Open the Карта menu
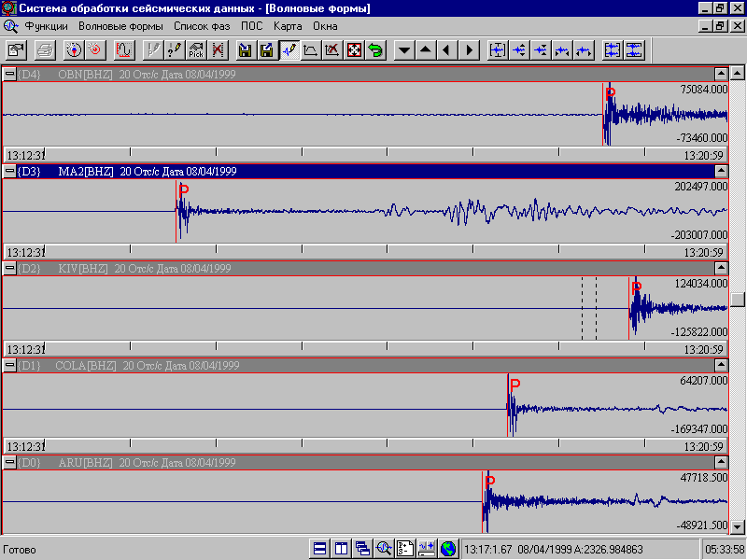Image resolution: width=747 pixels, height=560 pixels. tap(288, 26)
